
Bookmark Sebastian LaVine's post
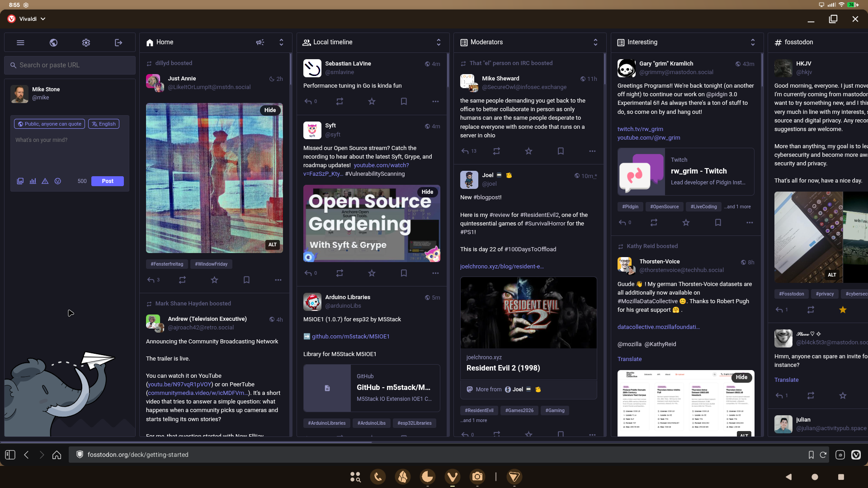coord(404,102)
